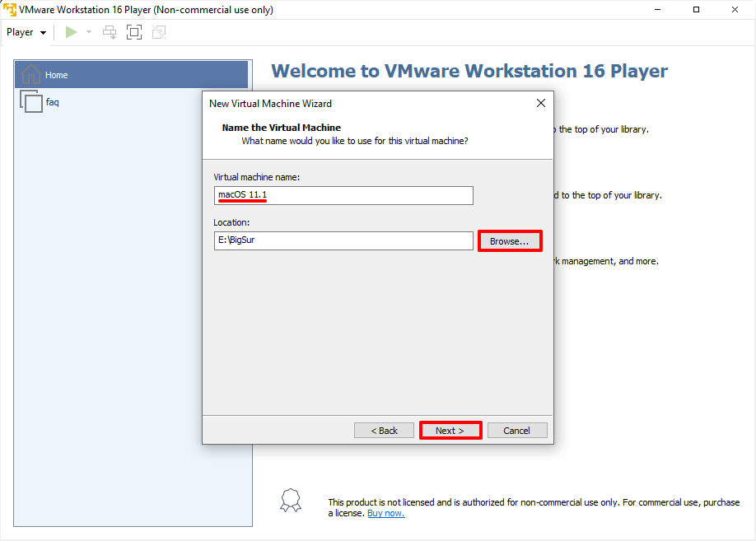Click the license ribbon badge icon
756x541 pixels.
pyautogui.click(x=290, y=500)
